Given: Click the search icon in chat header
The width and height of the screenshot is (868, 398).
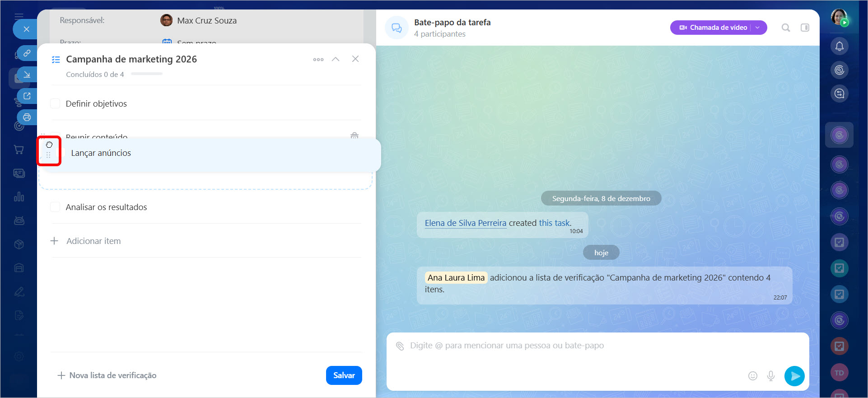Looking at the screenshot, I should (x=786, y=28).
